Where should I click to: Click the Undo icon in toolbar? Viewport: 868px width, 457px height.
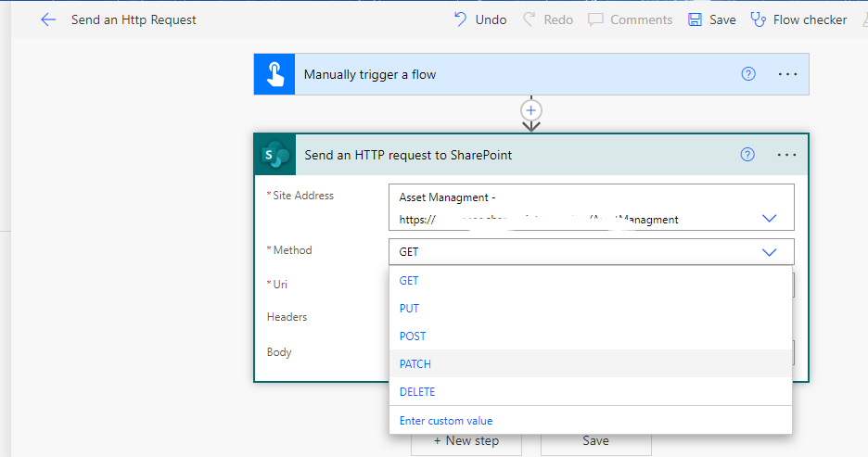pos(461,19)
